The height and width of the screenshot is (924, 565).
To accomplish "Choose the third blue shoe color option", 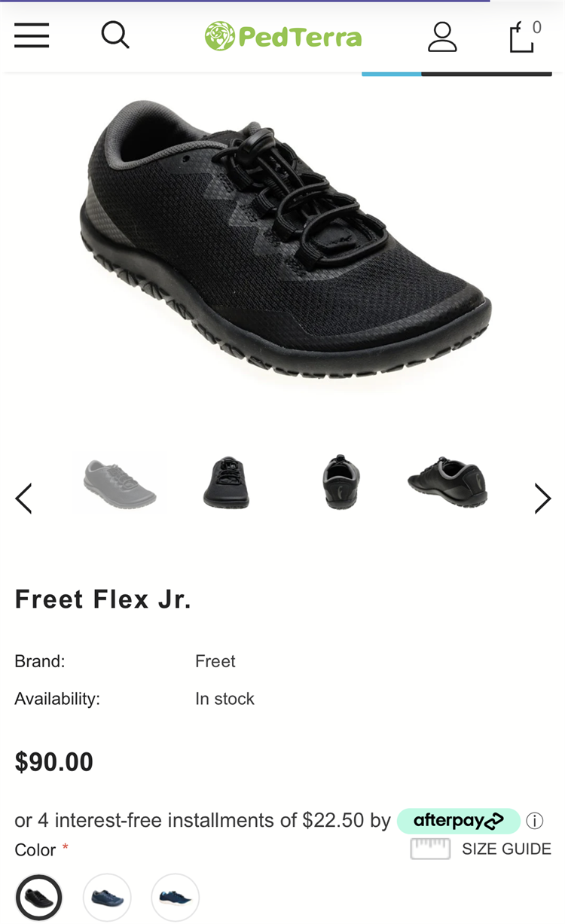I will (176, 898).
